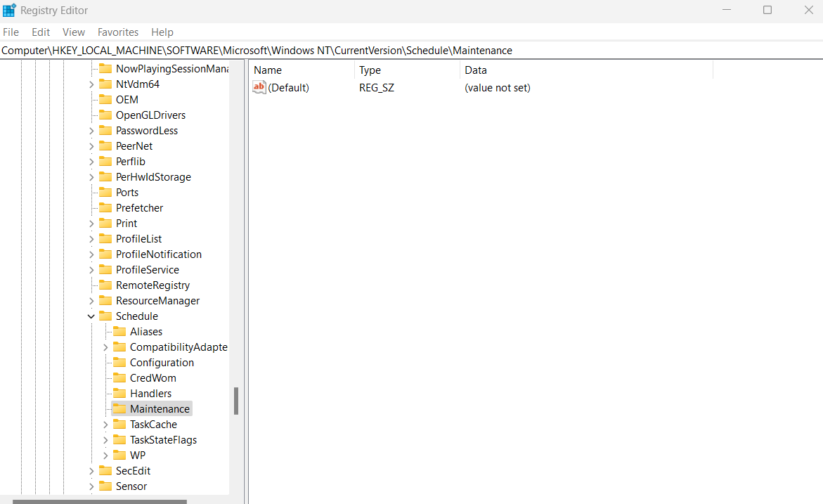Click the Maintenance folder icon

[119, 409]
